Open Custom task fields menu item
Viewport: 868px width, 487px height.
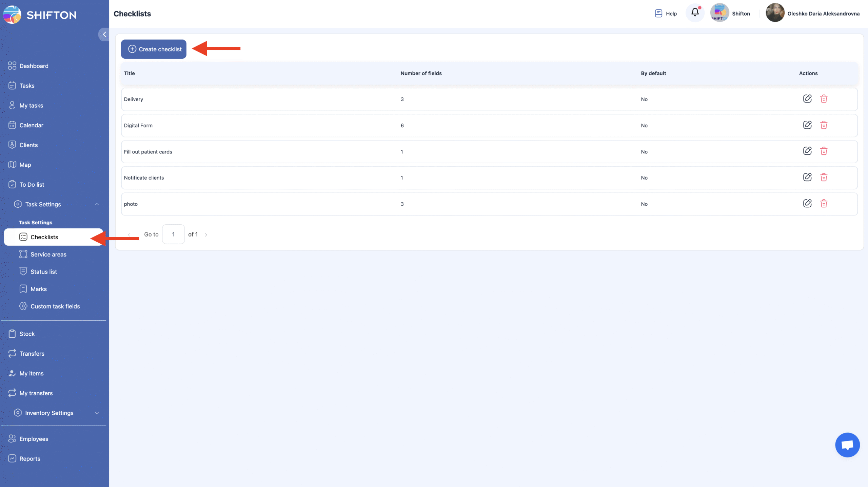(55, 306)
